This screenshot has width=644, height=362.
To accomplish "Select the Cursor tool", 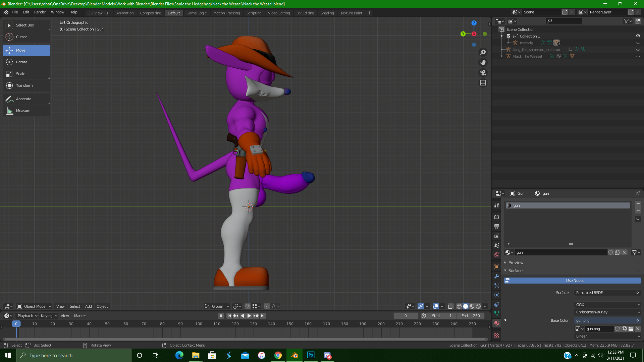I will 26,37.
